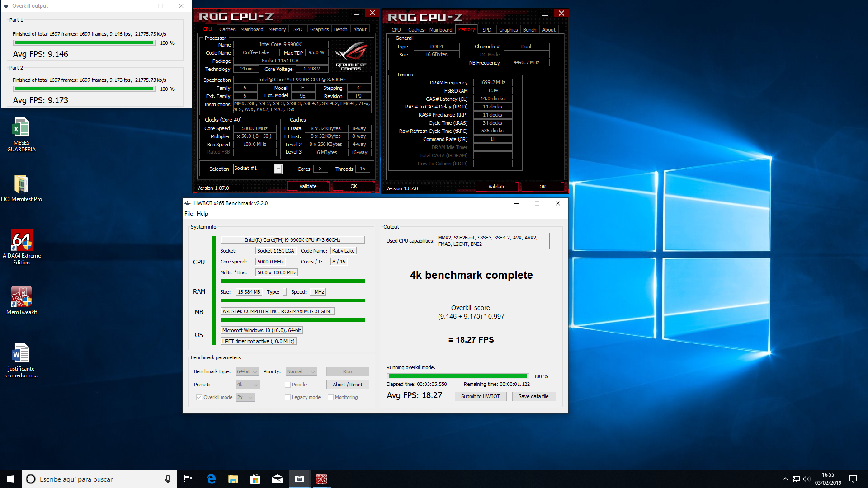Open HCI Memtest Pro desktop icon
The image size is (868, 488).
pyautogui.click(x=21, y=184)
